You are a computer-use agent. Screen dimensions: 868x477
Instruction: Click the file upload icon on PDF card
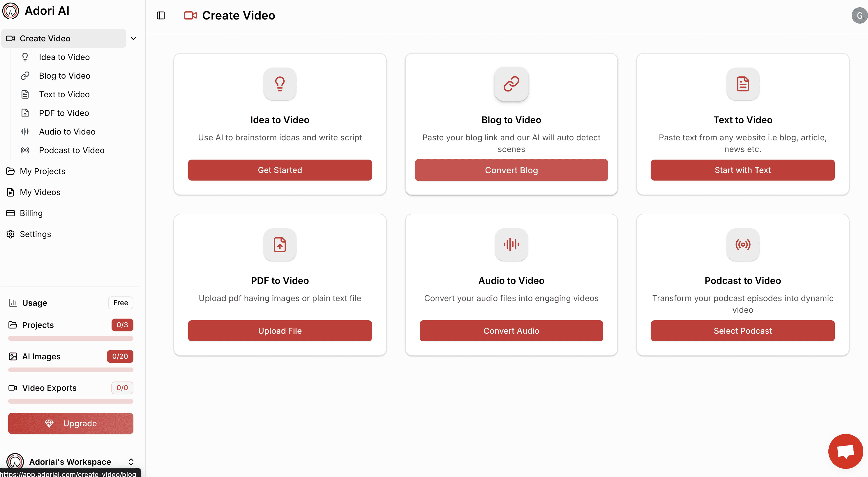280,245
